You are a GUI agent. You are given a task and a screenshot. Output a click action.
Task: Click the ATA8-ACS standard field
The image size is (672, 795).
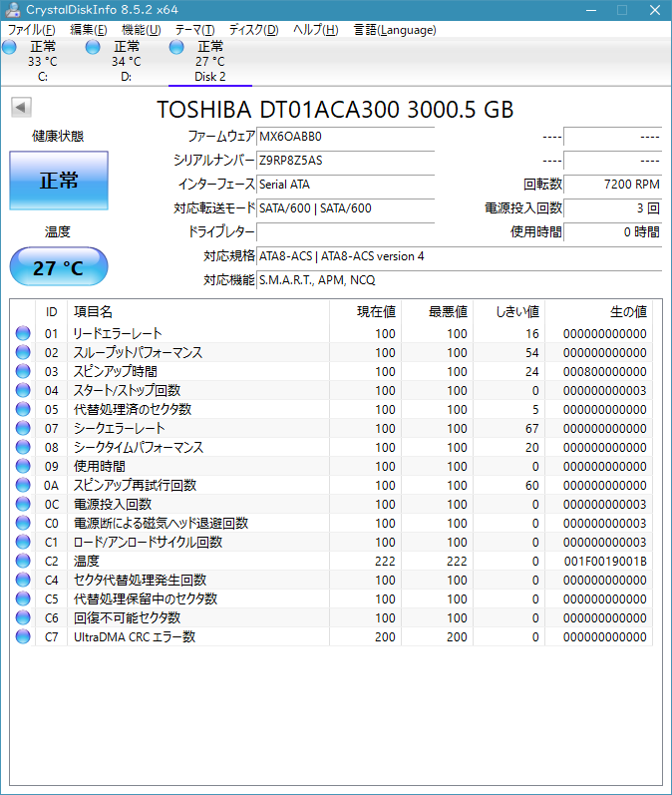coord(460,256)
